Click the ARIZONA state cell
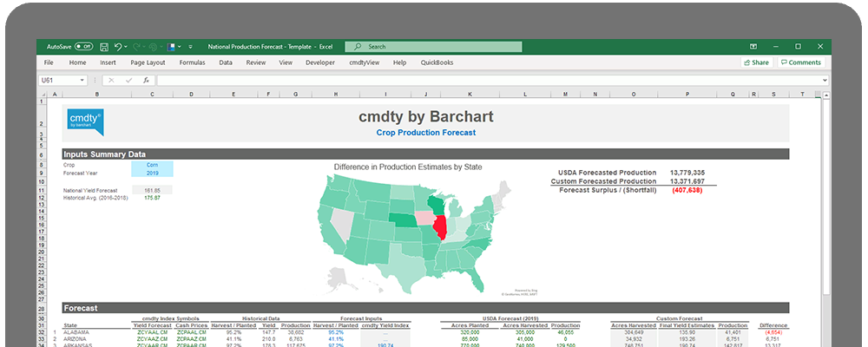 (x=76, y=338)
